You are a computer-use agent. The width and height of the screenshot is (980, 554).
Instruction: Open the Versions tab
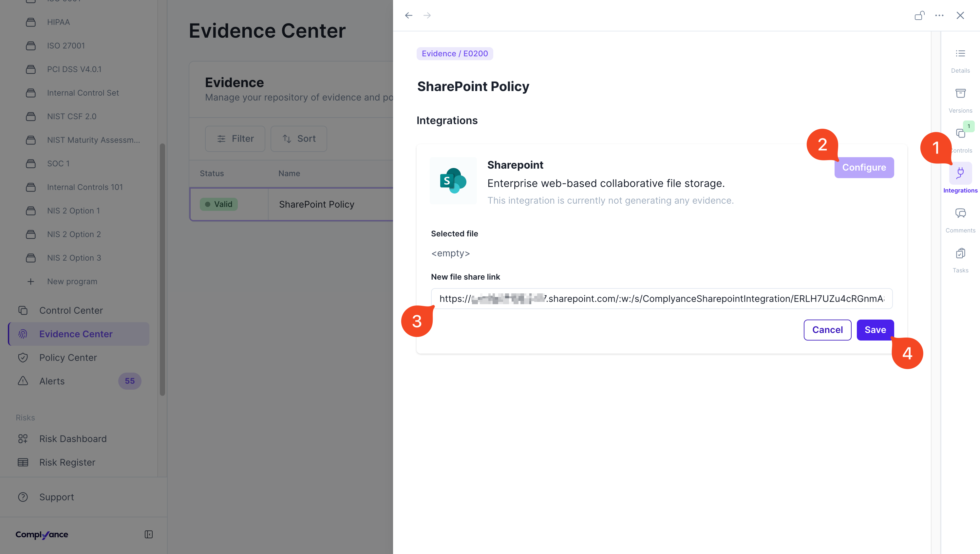point(960,101)
